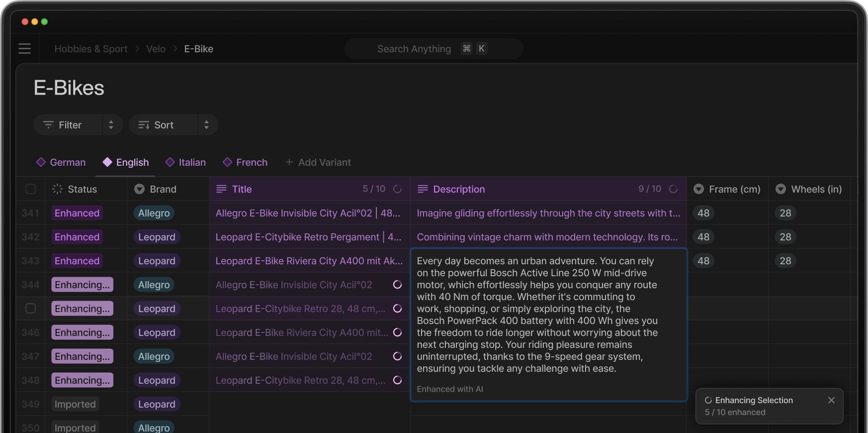Viewport: 868px width, 433px height.
Task: Click the Add Variant button
Action: pos(318,162)
